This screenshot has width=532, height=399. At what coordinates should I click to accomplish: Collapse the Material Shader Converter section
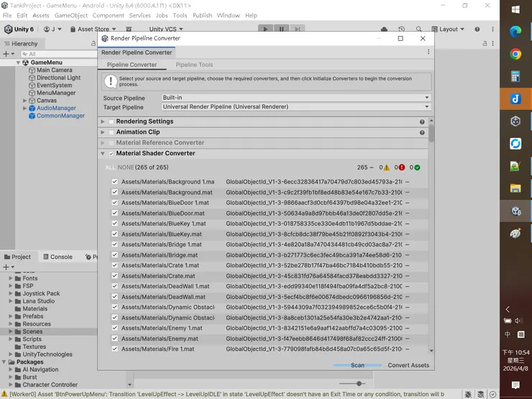(x=103, y=153)
